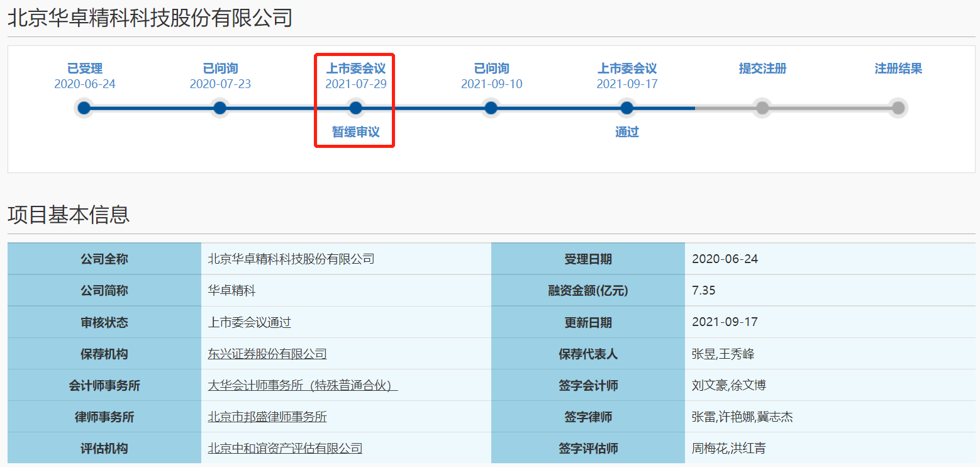The height and width of the screenshot is (467, 980).
Task: Click the 签字评估师 header cell
Action: (588, 448)
